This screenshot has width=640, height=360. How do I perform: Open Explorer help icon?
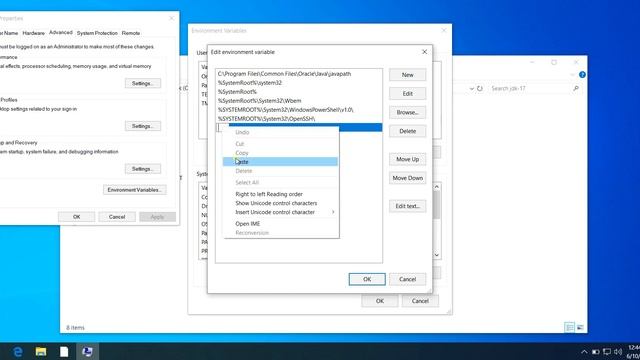582,75
